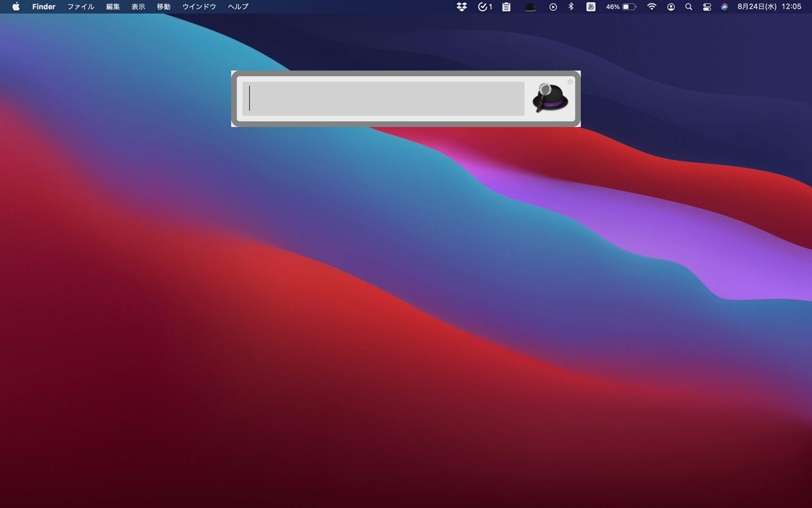Click the play circle menu bar icon
This screenshot has height=508, width=812.
click(553, 7)
